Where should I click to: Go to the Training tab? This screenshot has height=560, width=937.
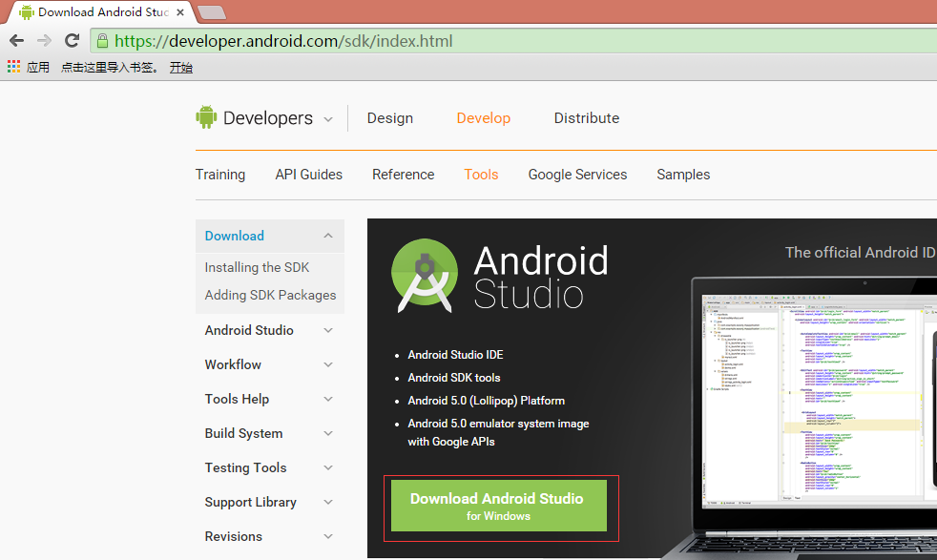pyautogui.click(x=219, y=175)
